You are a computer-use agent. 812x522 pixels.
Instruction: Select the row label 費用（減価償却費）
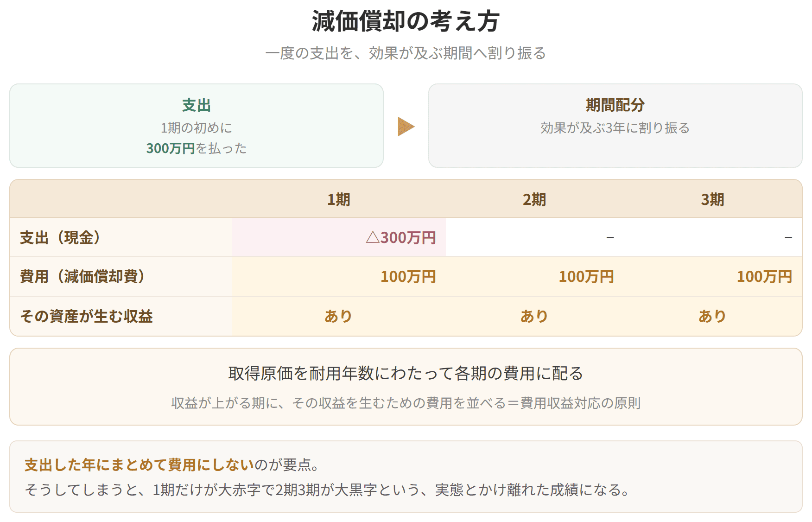tap(82, 276)
